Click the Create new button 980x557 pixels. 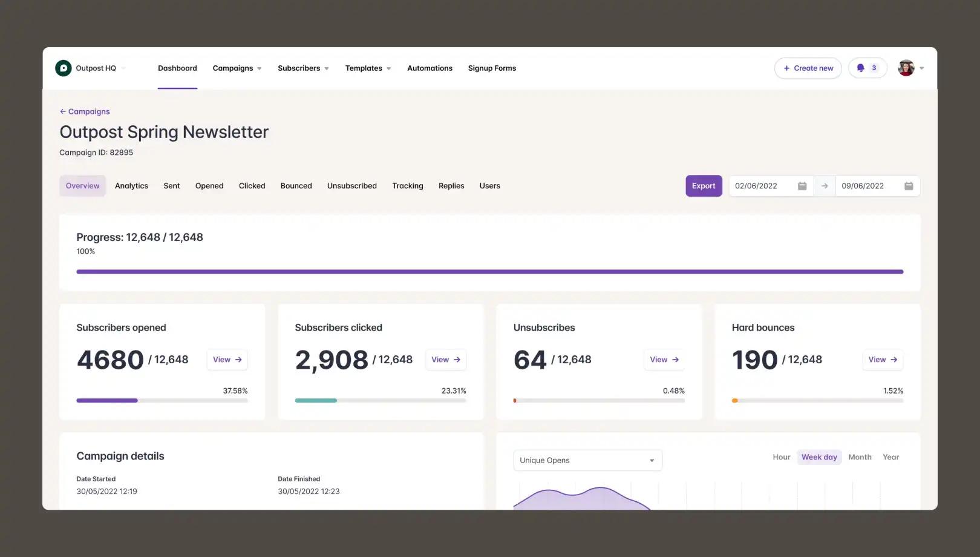(x=808, y=68)
